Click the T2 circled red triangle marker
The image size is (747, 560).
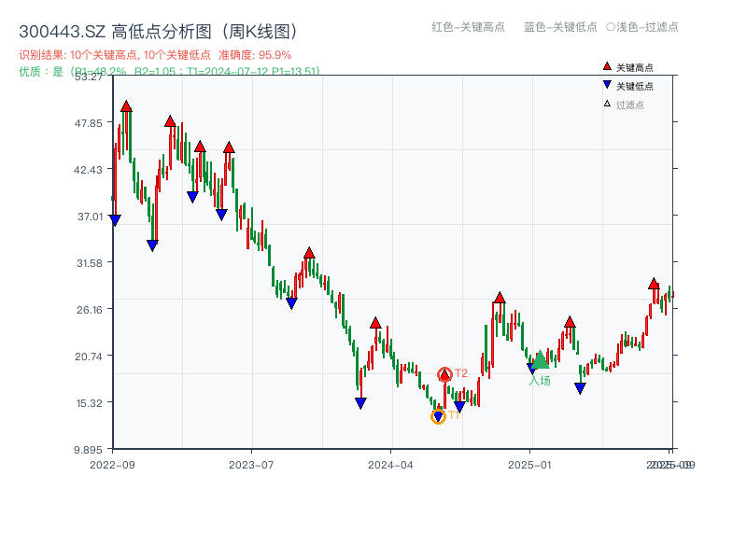point(445,373)
